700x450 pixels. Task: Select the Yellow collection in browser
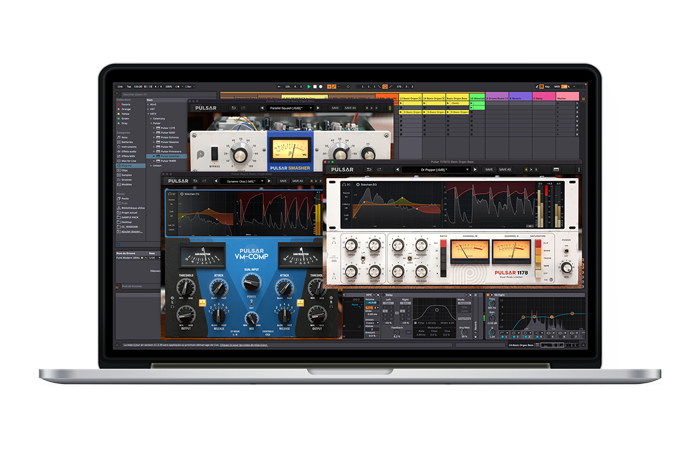point(126,114)
